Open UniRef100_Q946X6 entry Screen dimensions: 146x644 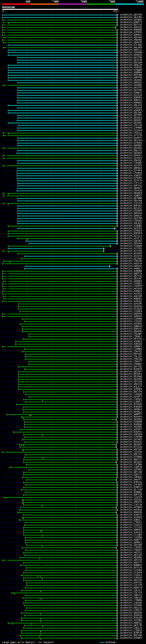pos(131,55)
